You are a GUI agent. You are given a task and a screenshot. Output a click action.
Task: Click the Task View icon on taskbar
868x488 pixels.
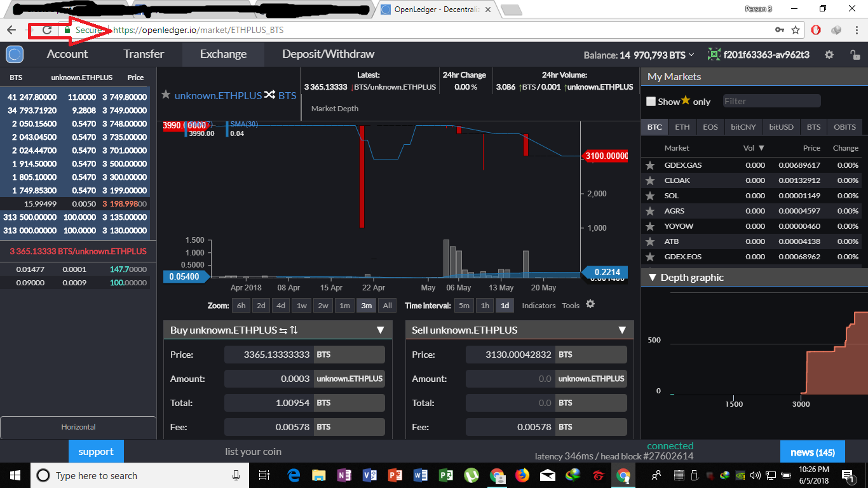(264, 475)
